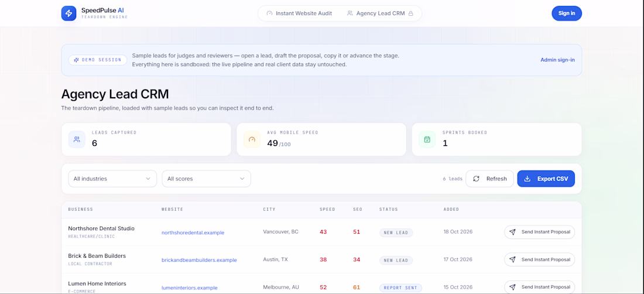Click Brick & Beam Builders business name
644x294 pixels.
(97, 256)
